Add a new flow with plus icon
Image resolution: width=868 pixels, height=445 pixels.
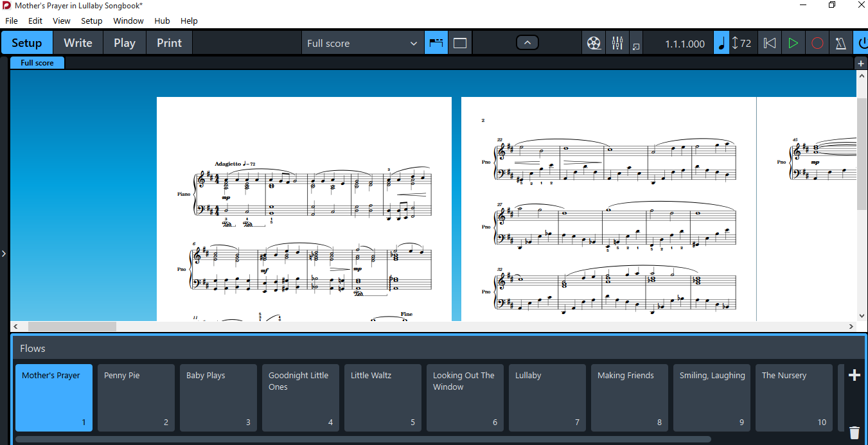855,375
